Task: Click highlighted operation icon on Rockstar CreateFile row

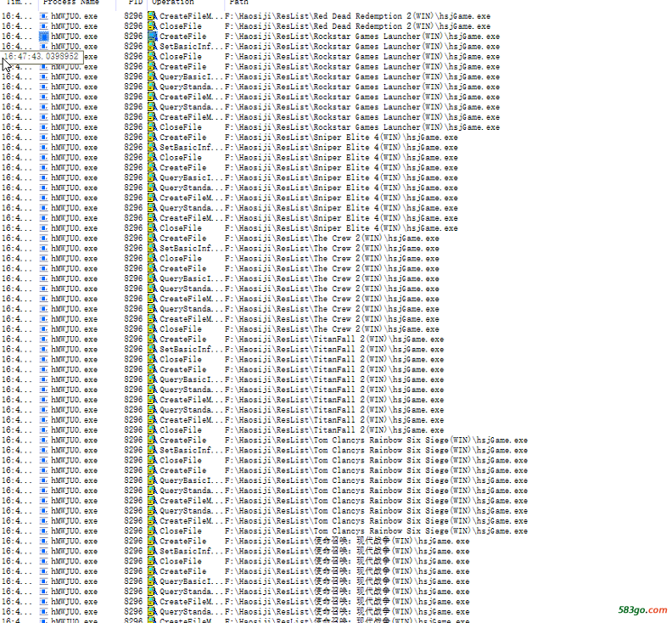Action: coord(152,36)
